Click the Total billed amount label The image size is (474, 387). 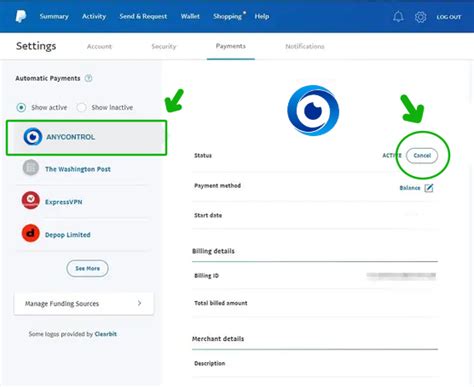(x=221, y=303)
